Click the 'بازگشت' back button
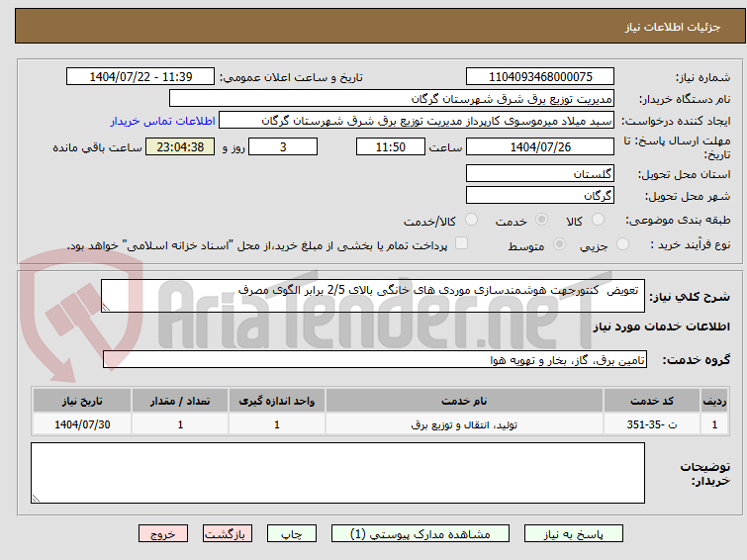 click(229, 533)
